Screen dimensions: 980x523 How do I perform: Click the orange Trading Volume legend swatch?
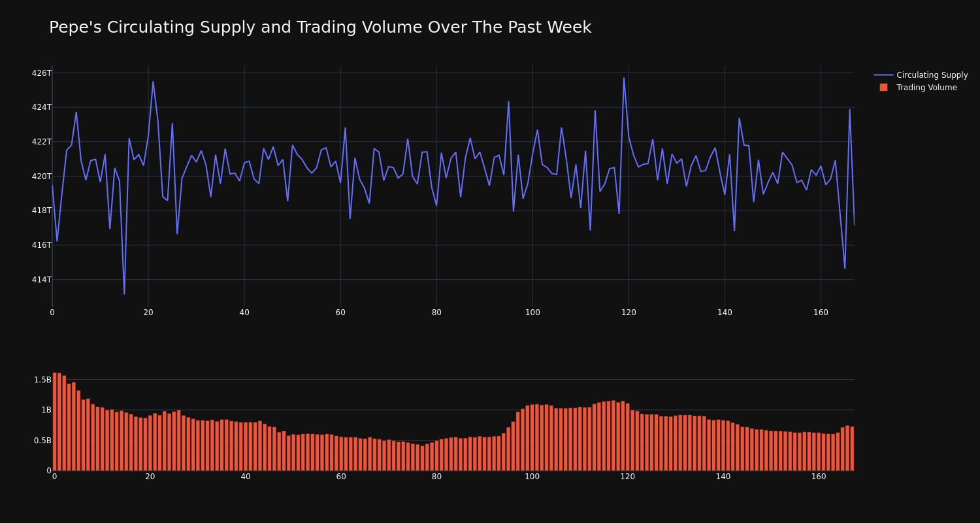coord(883,88)
